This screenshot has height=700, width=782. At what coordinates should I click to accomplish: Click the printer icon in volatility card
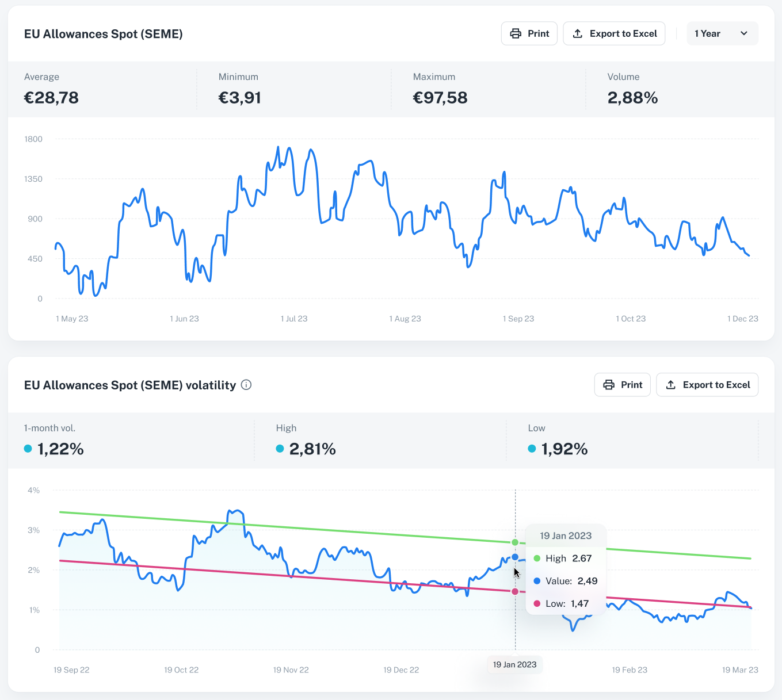coord(609,385)
